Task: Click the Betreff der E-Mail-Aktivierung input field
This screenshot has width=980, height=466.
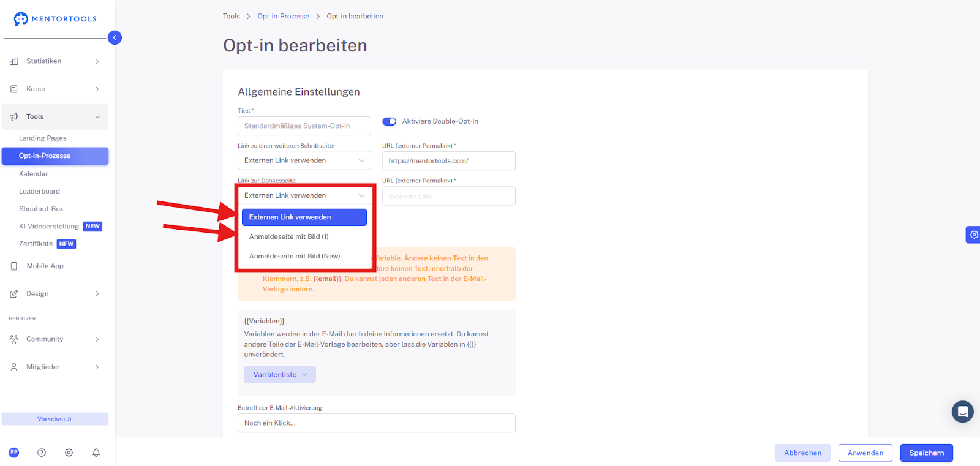Action: 377,423
